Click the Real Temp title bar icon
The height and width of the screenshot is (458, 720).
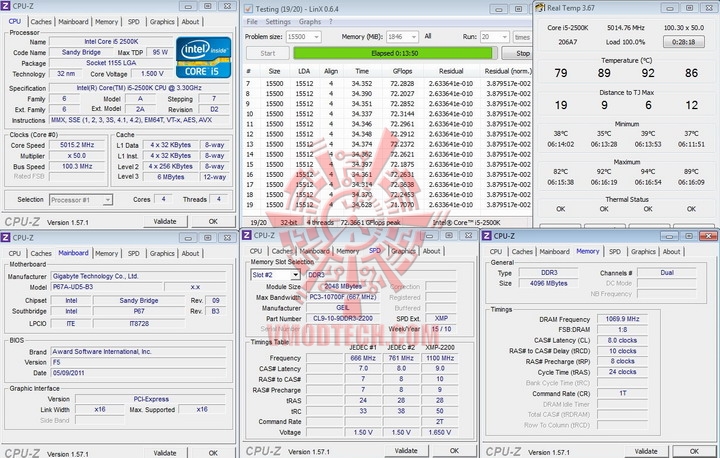tap(540, 8)
